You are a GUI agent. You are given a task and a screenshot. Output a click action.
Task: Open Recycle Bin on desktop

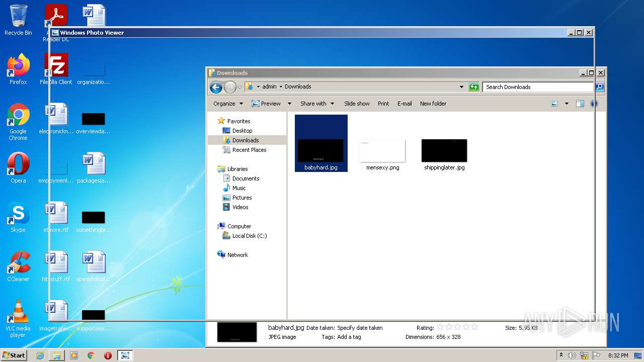18,20
